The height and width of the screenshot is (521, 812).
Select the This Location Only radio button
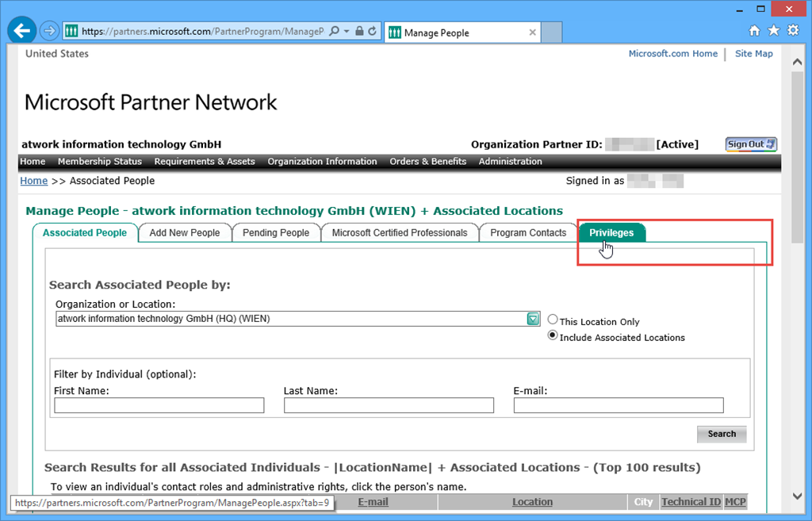point(553,320)
